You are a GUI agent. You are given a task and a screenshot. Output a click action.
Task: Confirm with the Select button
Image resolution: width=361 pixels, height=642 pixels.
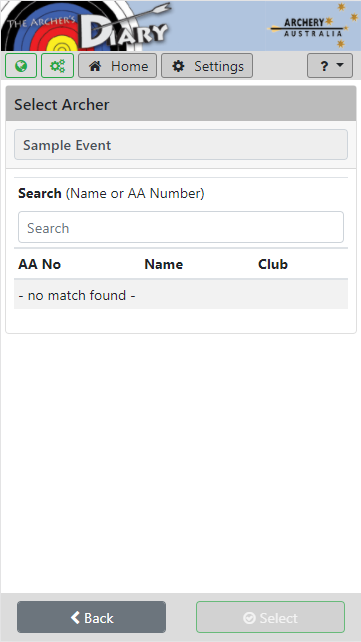pos(271,617)
